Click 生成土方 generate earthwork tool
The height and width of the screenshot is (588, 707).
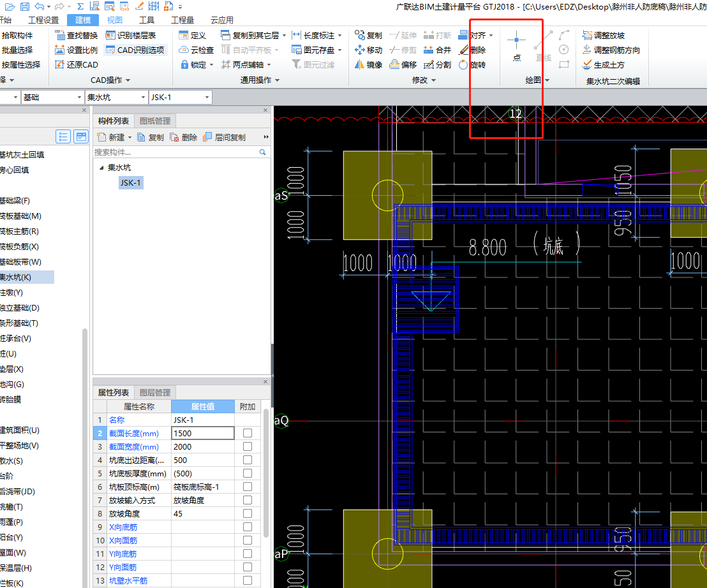[603, 64]
